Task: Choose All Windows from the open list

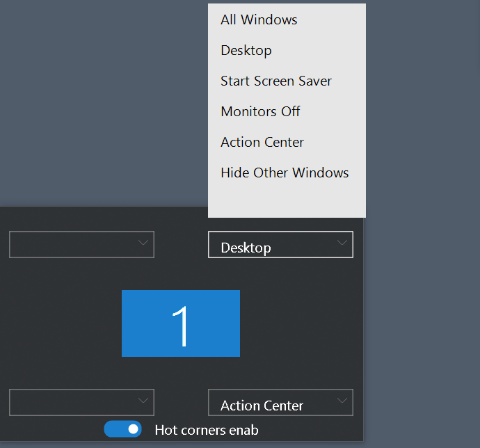Action: point(287,19)
